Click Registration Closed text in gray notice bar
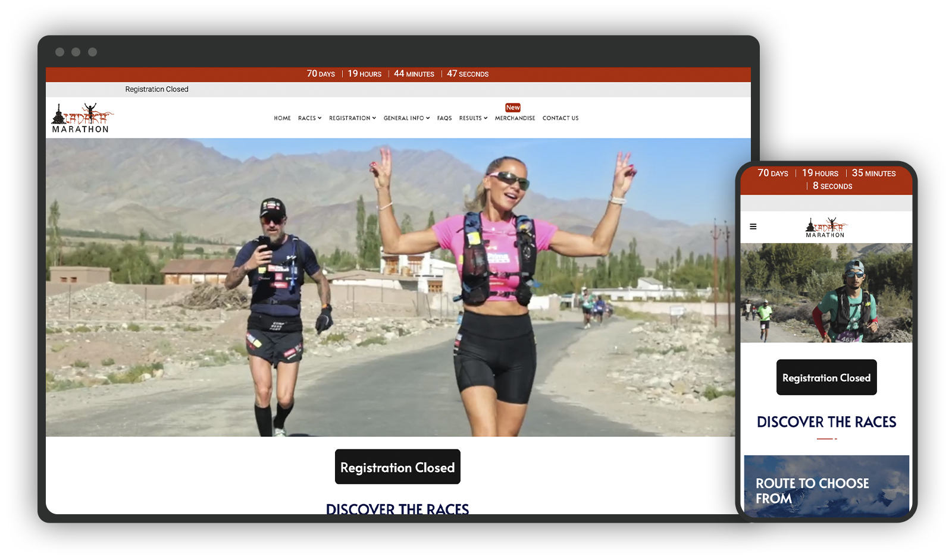The width and height of the screenshot is (952, 560). tap(156, 89)
